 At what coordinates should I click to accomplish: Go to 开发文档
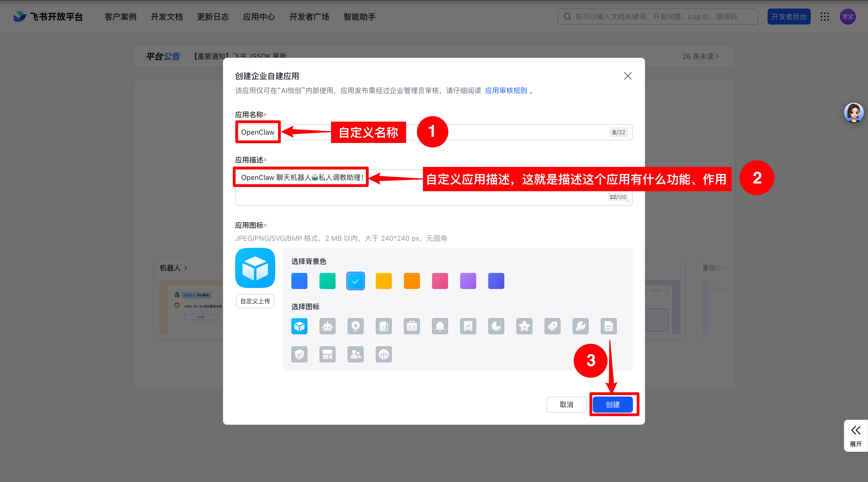click(x=167, y=17)
